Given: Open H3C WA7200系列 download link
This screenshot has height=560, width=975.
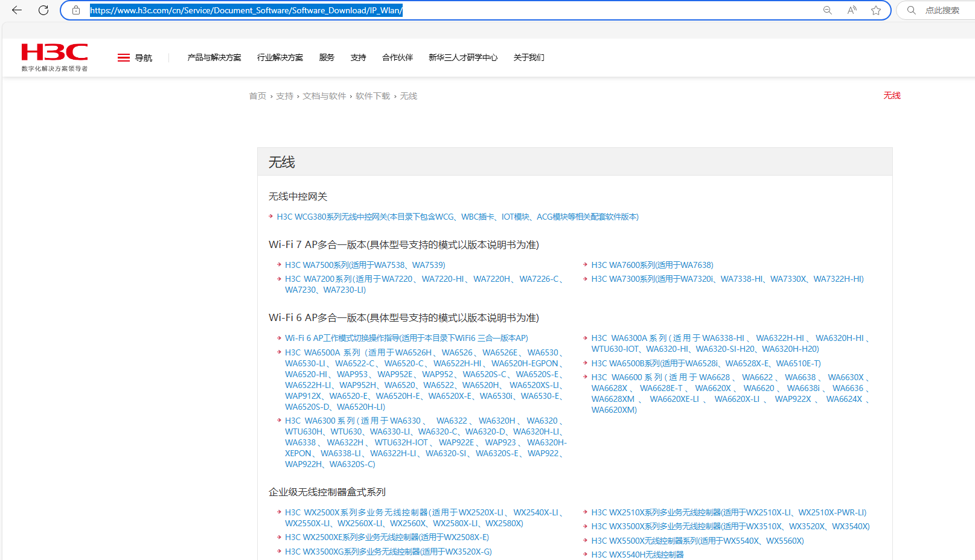Looking at the screenshot, I should [x=424, y=284].
